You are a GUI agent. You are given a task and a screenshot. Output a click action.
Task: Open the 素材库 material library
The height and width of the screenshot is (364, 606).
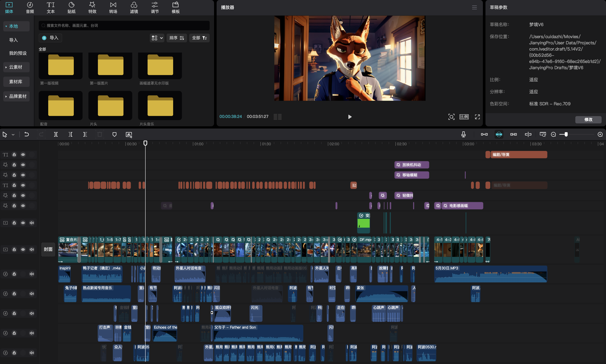pos(16,82)
